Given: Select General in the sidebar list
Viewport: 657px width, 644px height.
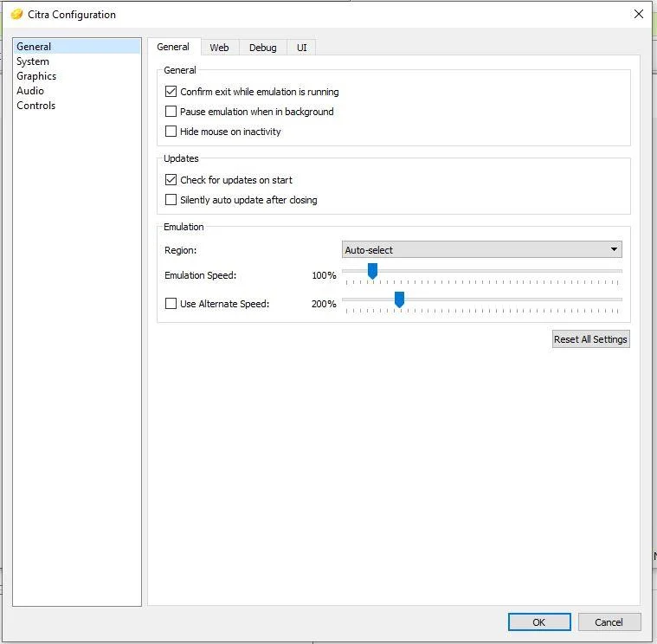Looking at the screenshot, I should click(77, 47).
